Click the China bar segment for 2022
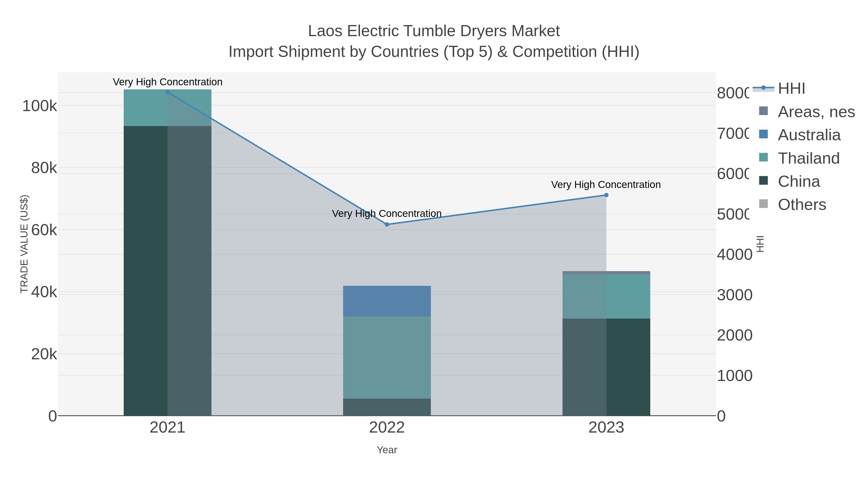The width and height of the screenshot is (868, 488). 387,407
